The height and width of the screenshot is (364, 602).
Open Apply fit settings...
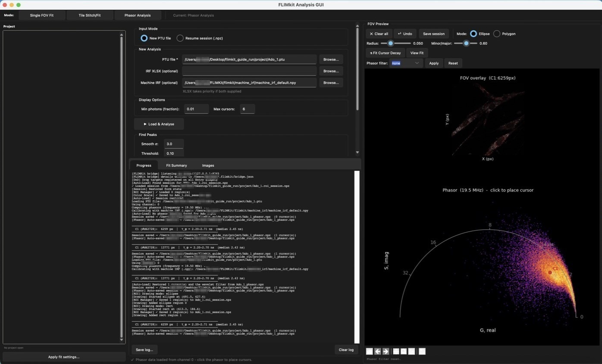click(x=64, y=357)
